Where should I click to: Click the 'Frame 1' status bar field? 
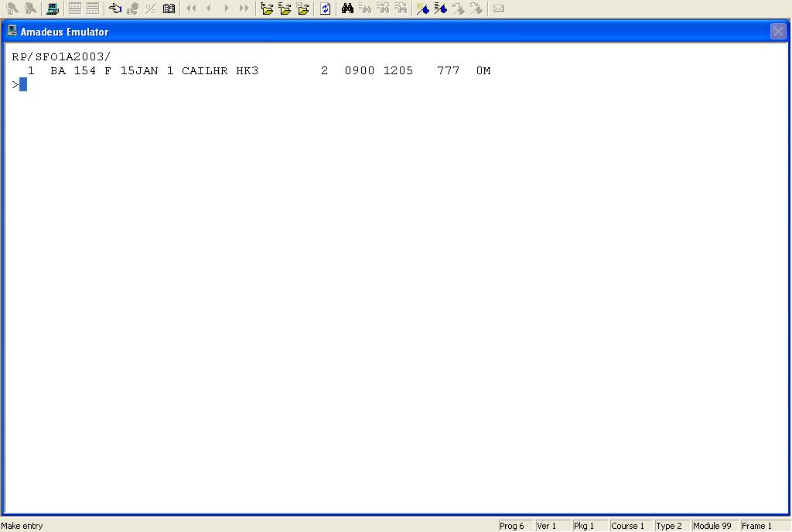point(765,526)
